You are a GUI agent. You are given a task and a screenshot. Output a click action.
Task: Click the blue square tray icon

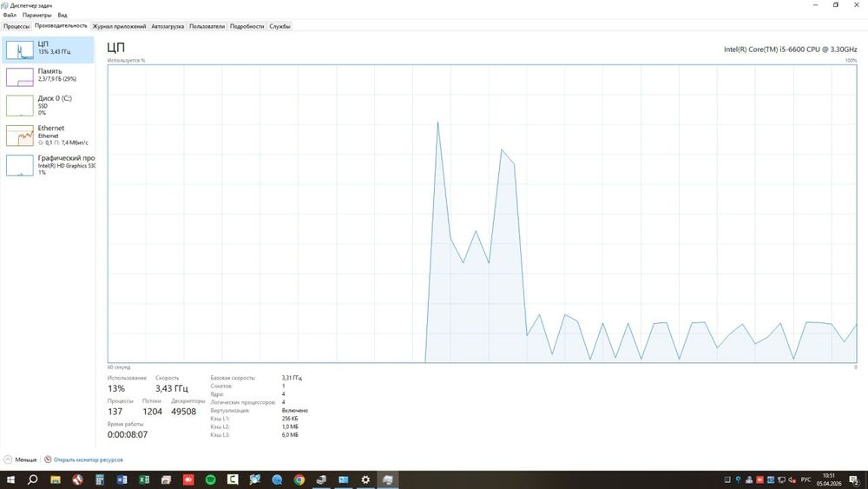pos(771,479)
